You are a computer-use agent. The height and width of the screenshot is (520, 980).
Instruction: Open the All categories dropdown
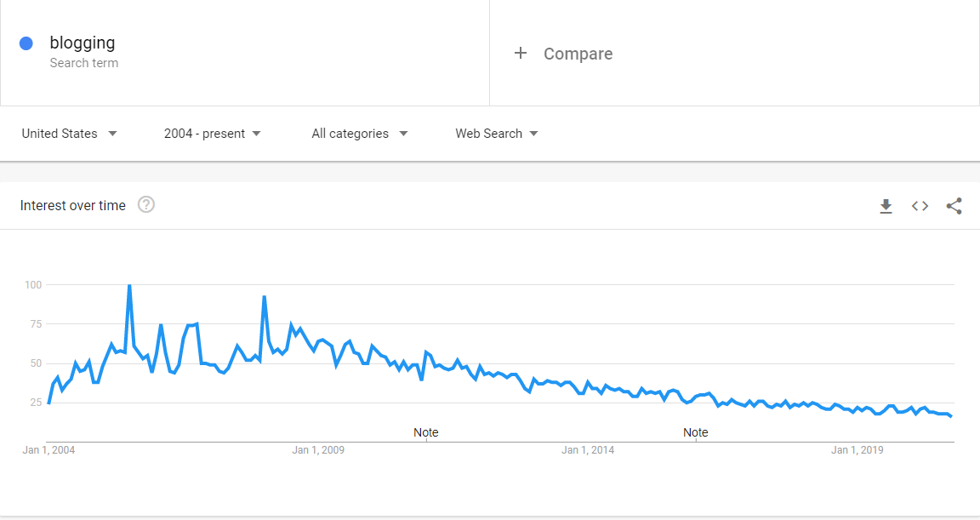(360, 133)
